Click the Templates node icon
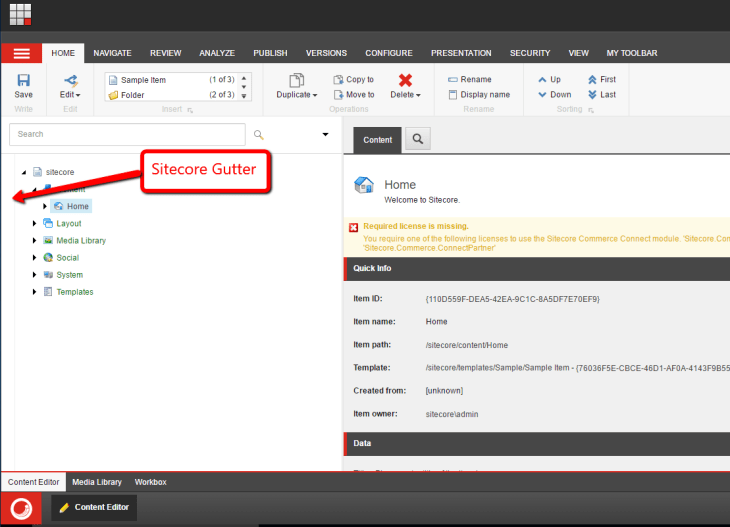730x527 pixels. tap(47, 292)
